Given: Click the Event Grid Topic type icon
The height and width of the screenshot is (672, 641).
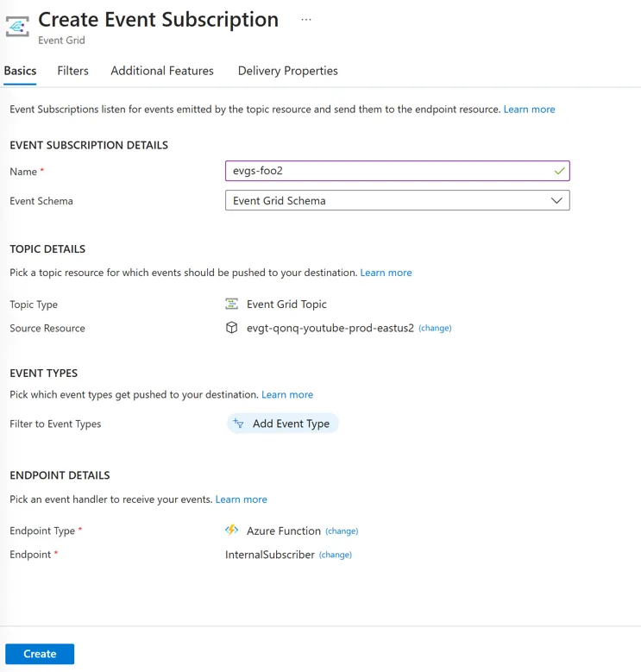Looking at the screenshot, I should 232,304.
